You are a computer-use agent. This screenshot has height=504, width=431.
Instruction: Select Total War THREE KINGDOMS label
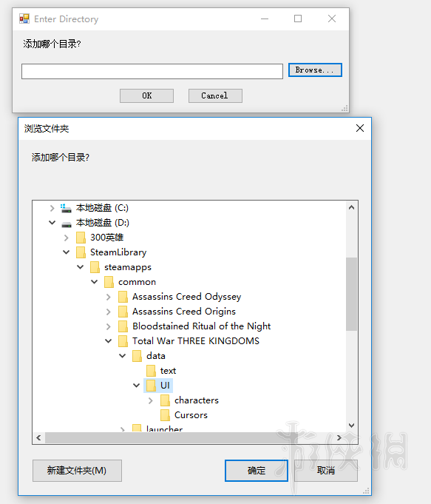click(196, 341)
